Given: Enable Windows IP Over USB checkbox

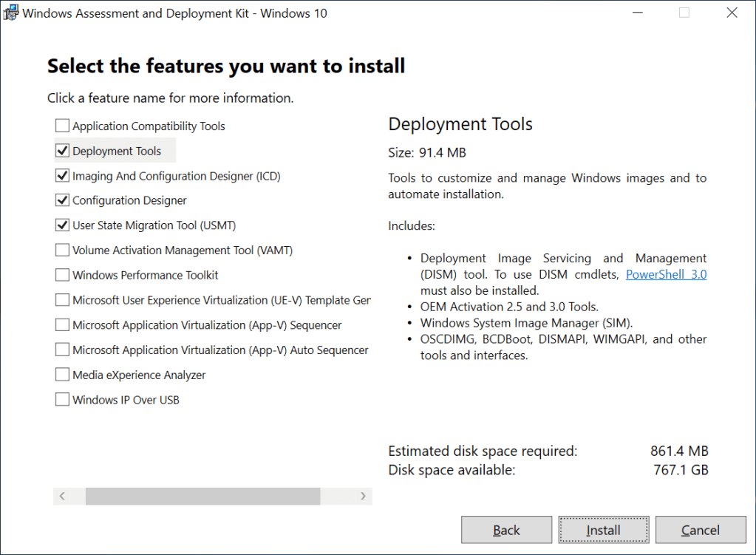Looking at the screenshot, I should 62,400.
